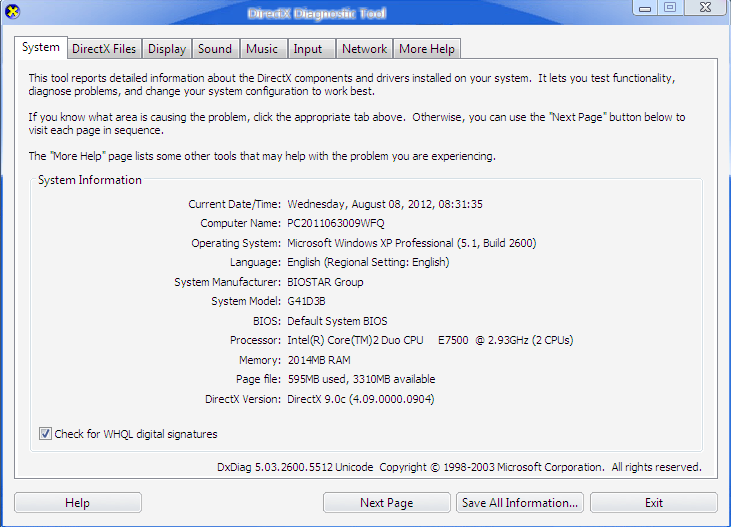Click the Memory value 2014MB RAM

(319, 360)
